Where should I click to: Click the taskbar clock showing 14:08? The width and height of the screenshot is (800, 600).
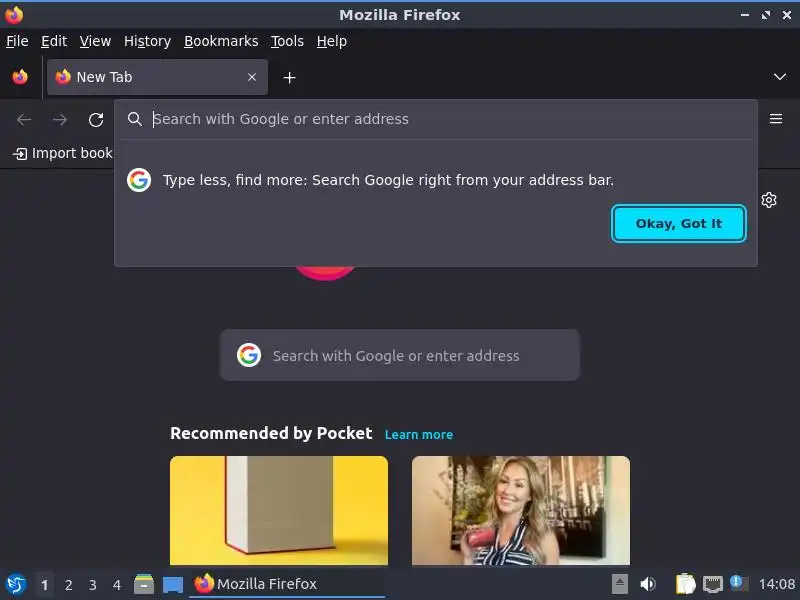point(777,584)
